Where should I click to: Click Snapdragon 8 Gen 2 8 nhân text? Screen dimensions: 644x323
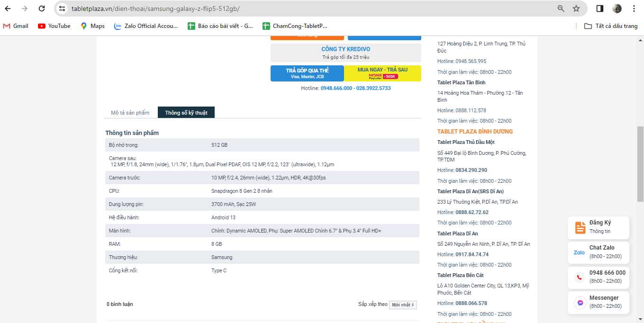[x=242, y=191]
